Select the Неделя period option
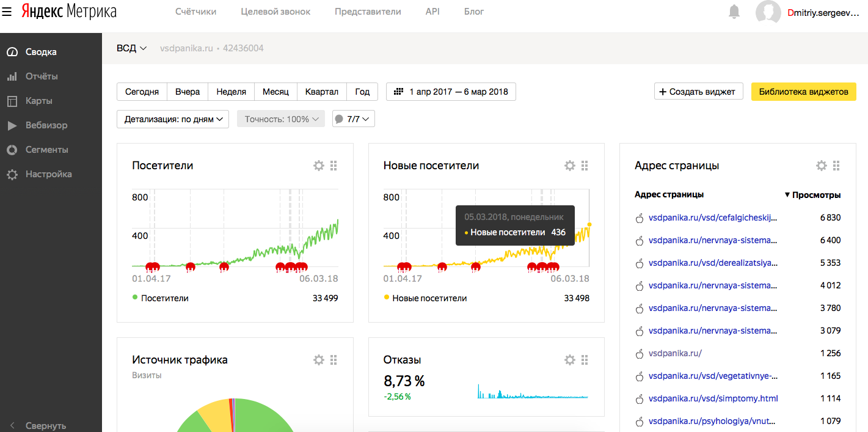Screen dimensions: 868x432 pyautogui.click(x=231, y=92)
